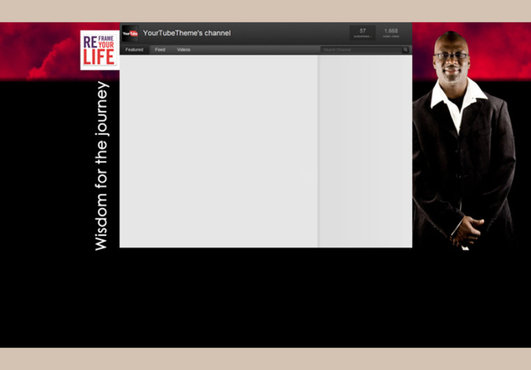This screenshot has width=531, height=370.
Task: Click in the Search Channel field
Action: pyautogui.click(x=361, y=50)
